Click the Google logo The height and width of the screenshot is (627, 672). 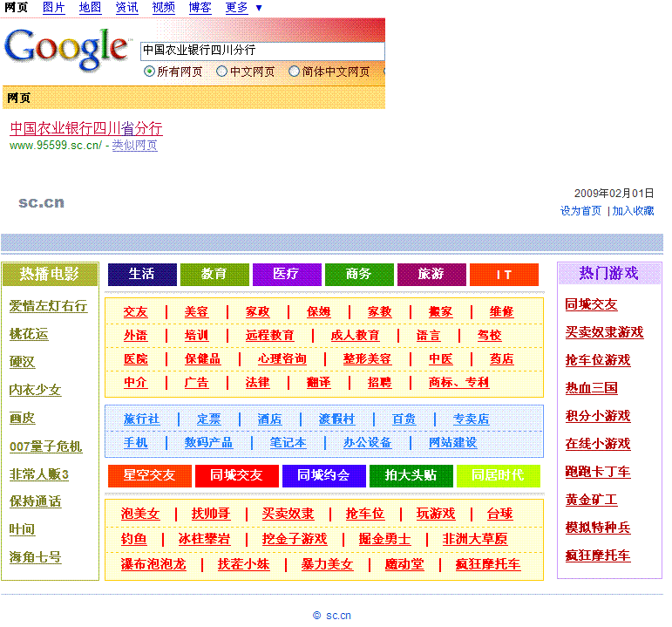[66, 50]
